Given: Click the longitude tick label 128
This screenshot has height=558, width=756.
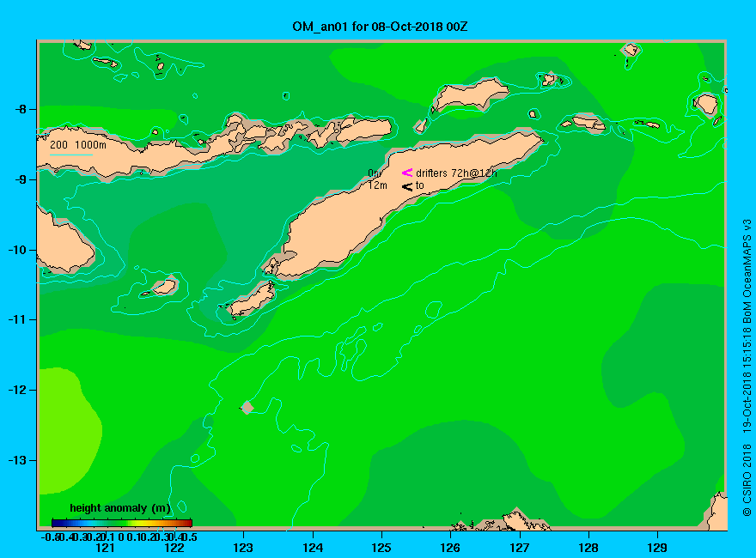Looking at the screenshot, I should point(588,548).
